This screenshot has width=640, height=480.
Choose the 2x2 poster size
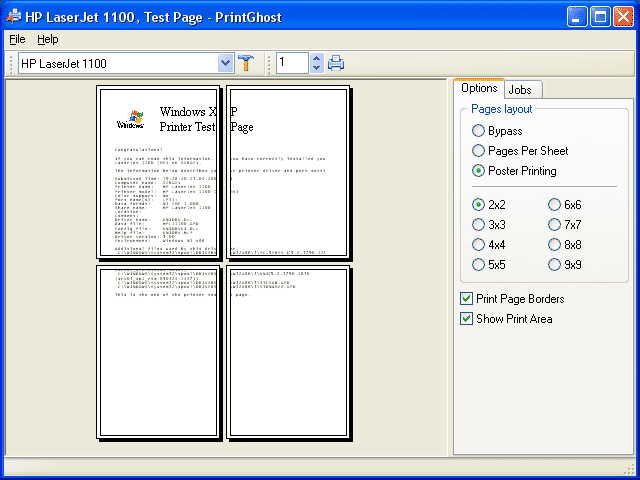click(x=489, y=204)
